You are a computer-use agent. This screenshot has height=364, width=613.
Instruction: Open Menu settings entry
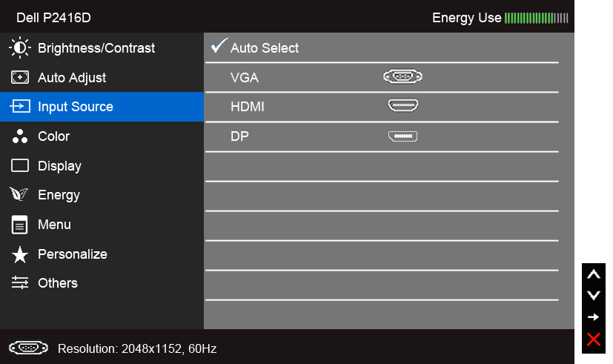[x=102, y=225]
